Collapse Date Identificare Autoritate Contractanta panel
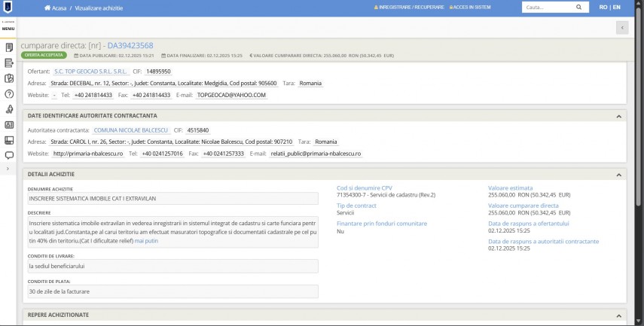The height and width of the screenshot is (326, 644). click(x=618, y=116)
